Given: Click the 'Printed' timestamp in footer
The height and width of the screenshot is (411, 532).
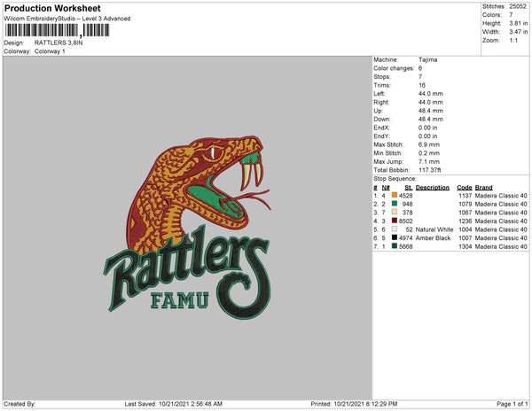Looking at the screenshot, I should (x=354, y=404).
